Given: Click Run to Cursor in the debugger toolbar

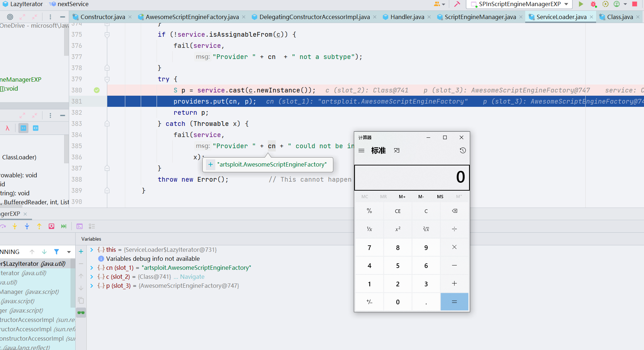Looking at the screenshot, I should click(x=64, y=226).
